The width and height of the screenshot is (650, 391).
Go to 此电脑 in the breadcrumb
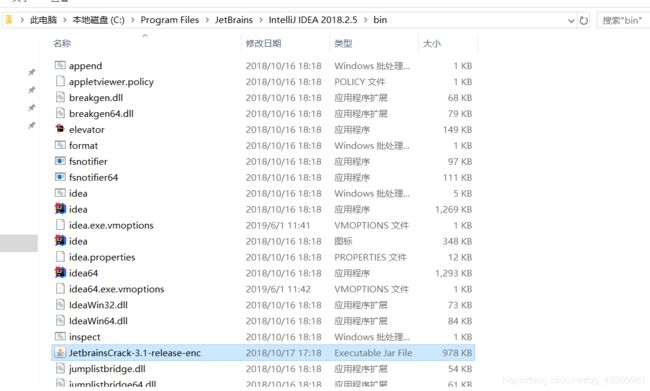[x=43, y=20]
